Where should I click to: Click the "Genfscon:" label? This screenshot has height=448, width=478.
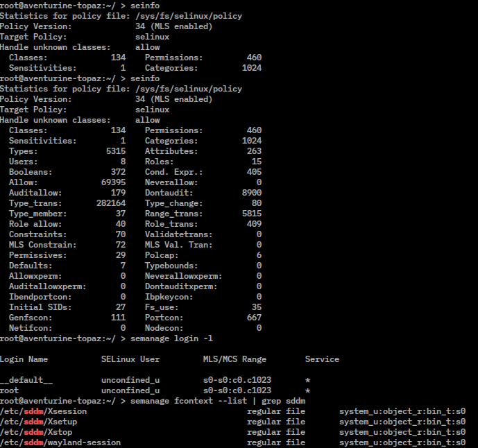[x=31, y=318]
